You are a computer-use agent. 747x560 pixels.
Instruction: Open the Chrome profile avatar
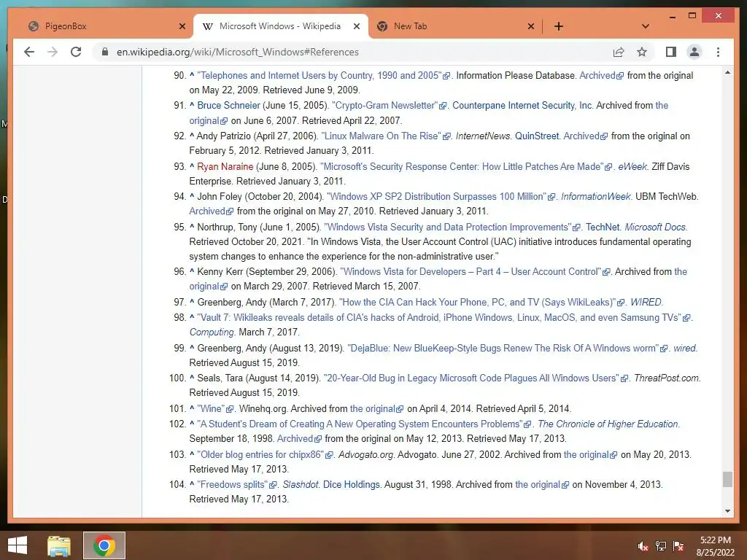tap(694, 52)
